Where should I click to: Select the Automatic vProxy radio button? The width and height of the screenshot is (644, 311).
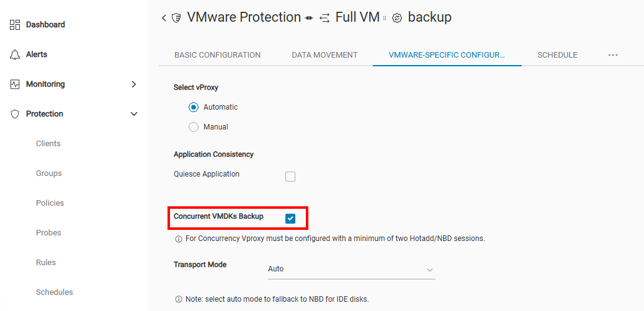tap(194, 107)
